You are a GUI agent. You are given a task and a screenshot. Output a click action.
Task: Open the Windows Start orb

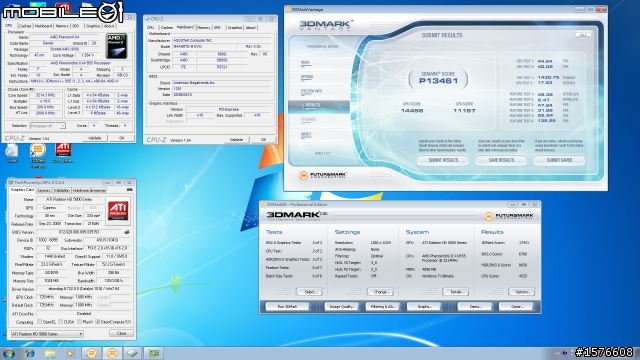9,353
